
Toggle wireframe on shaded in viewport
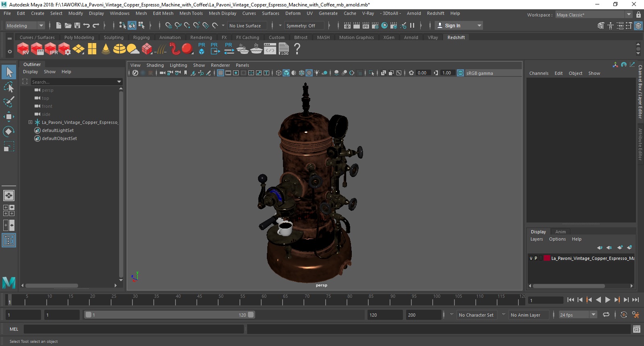click(301, 73)
